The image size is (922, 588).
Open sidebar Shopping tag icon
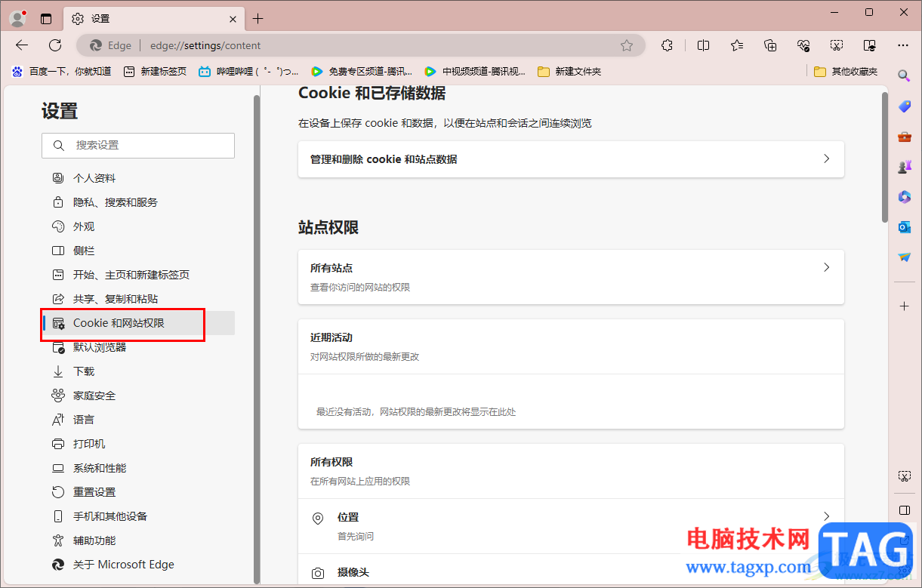coord(904,106)
